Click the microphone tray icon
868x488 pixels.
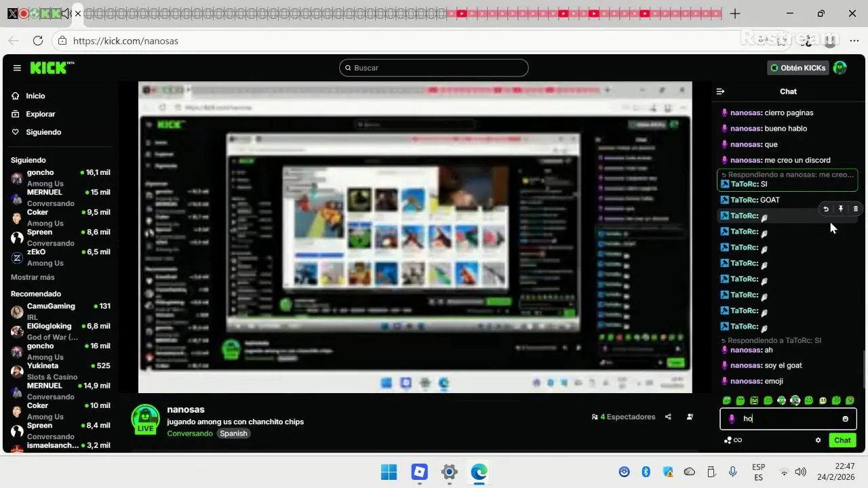(x=732, y=472)
